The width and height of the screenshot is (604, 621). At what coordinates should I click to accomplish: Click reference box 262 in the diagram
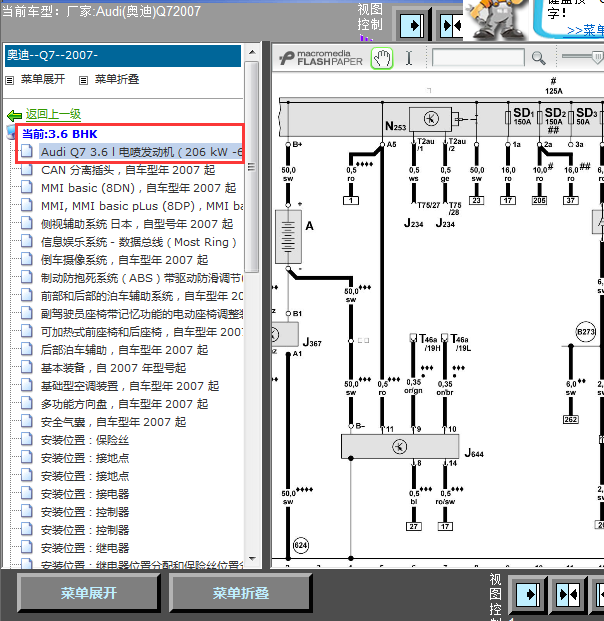click(570, 419)
